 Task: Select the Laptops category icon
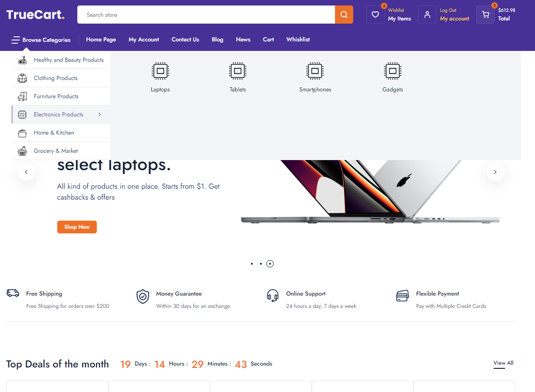(x=160, y=71)
